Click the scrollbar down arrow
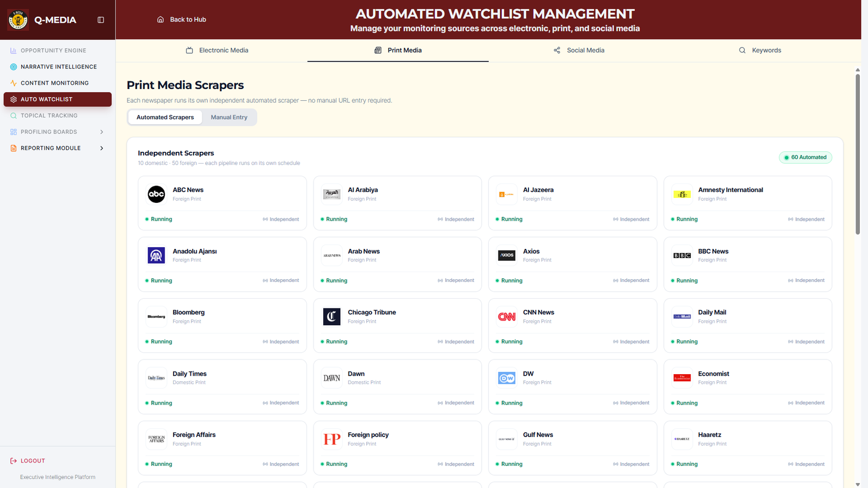 (858, 484)
